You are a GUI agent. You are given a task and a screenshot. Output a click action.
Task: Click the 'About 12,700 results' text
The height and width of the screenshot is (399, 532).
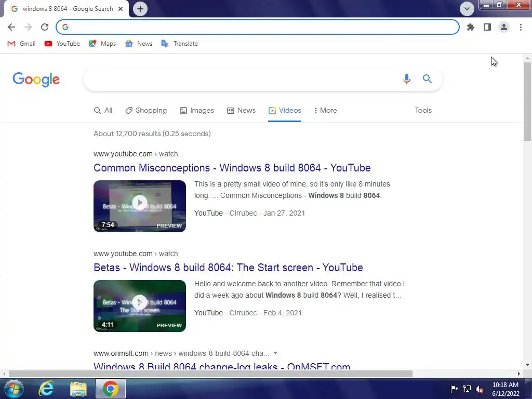tap(152, 134)
